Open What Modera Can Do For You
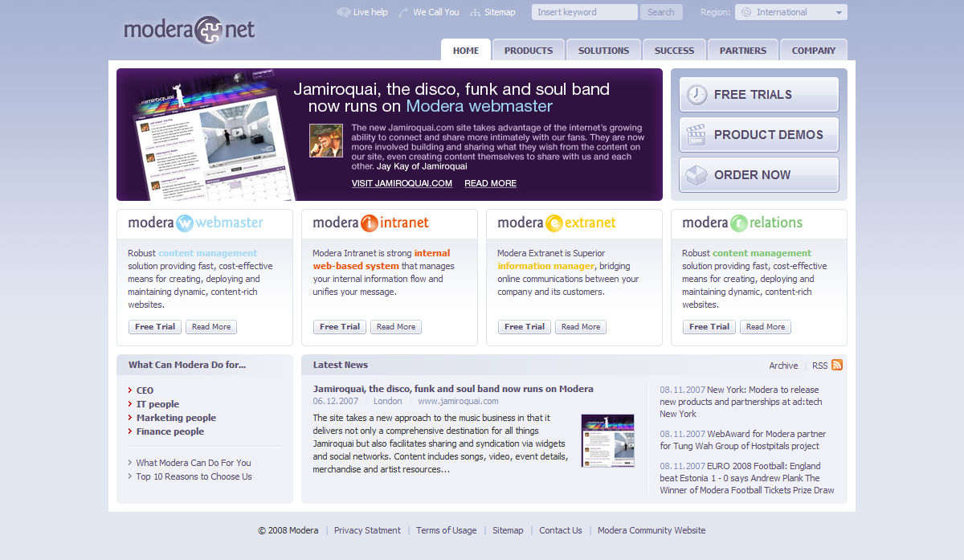Viewport: 964px width, 560px height. click(194, 463)
